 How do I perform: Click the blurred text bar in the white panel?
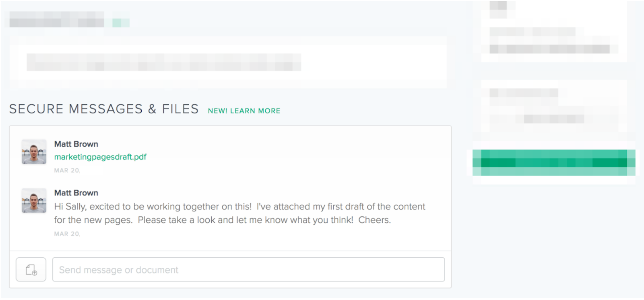coord(164,62)
